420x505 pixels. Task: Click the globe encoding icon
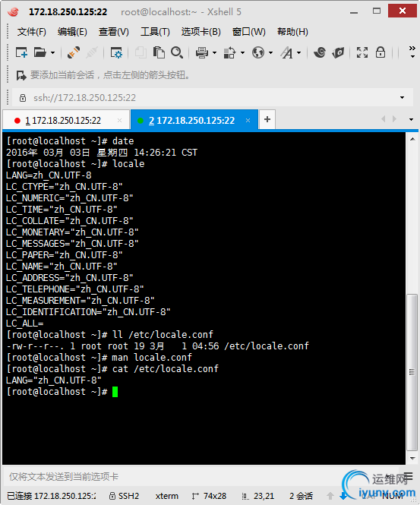(258, 52)
